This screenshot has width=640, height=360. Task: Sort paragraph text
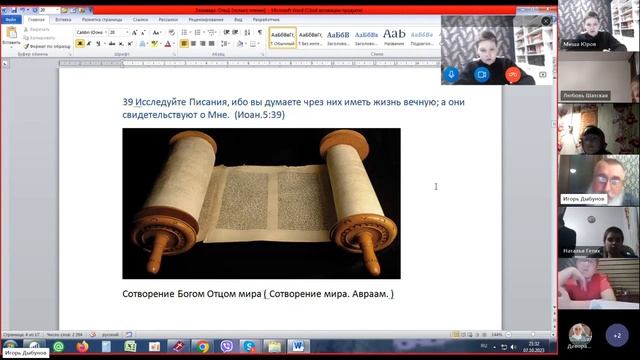[247, 32]
